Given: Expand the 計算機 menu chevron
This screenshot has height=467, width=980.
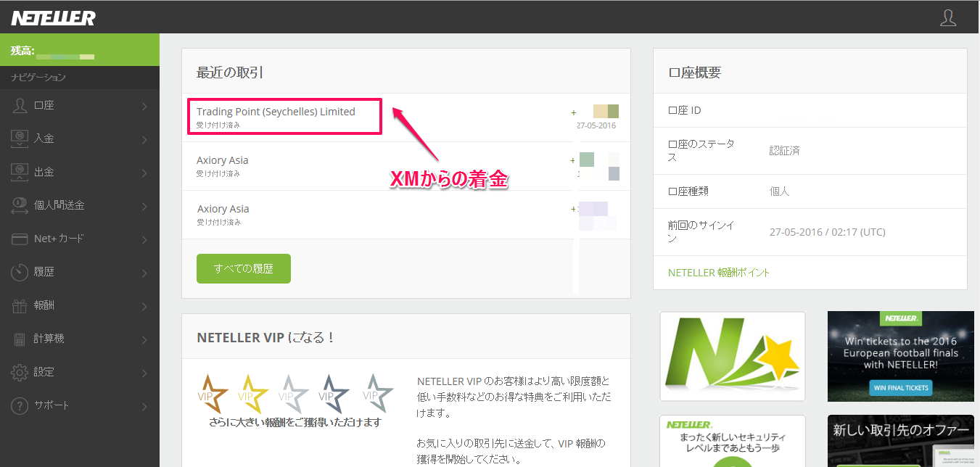Looking at the screenshot, I should tap(145, 340).
